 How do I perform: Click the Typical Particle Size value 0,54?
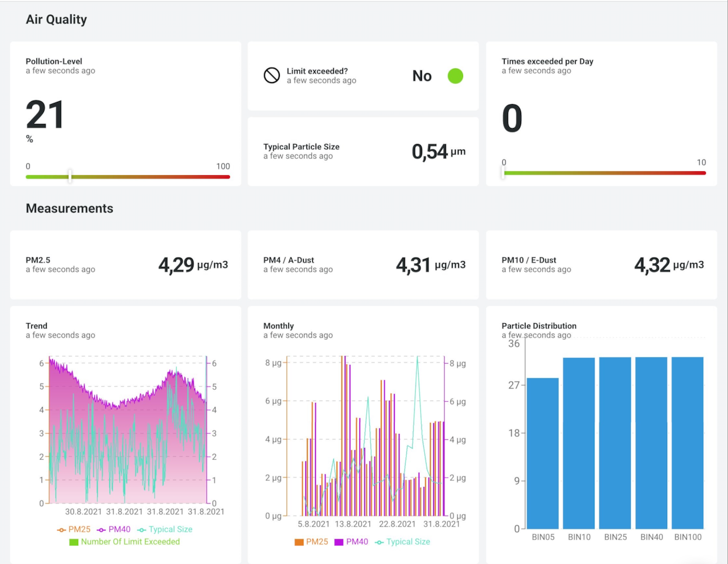tap(430, 151)
